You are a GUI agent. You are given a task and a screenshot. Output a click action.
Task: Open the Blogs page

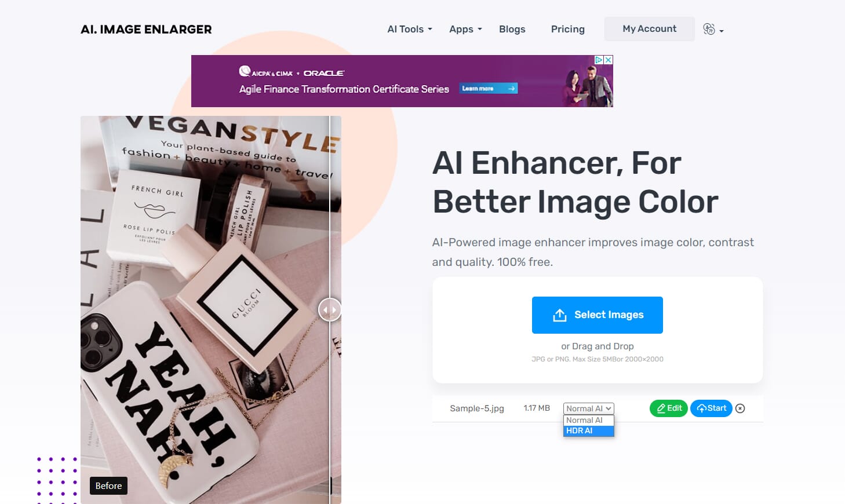(x=512, y=29)
